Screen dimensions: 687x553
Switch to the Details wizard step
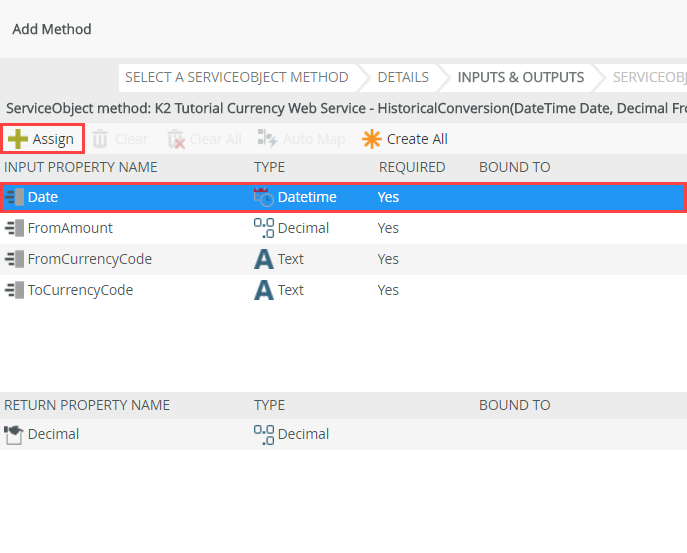(x=403, y=77)
